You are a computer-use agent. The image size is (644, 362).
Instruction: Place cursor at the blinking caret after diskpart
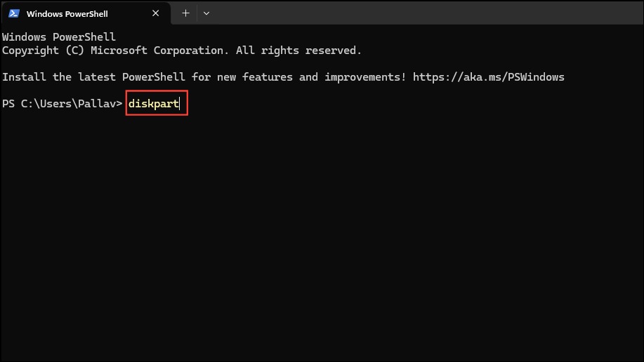(180, 104)
